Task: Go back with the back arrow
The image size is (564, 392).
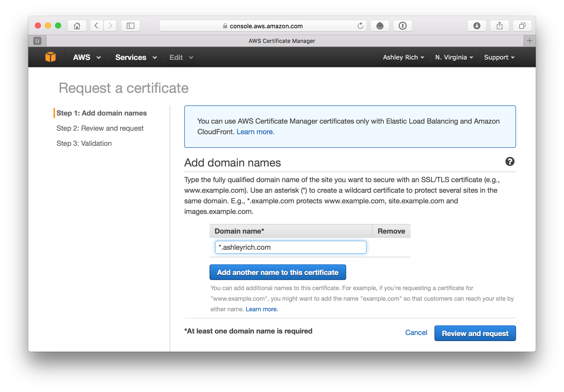Action: [x=96, y=26]
